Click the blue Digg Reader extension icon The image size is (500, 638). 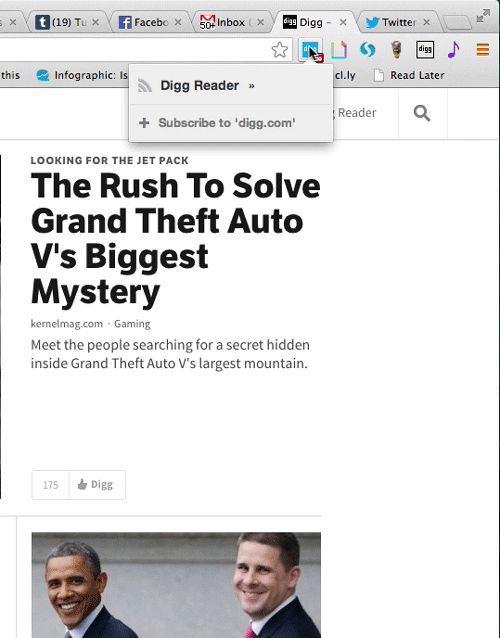[311, 50]
